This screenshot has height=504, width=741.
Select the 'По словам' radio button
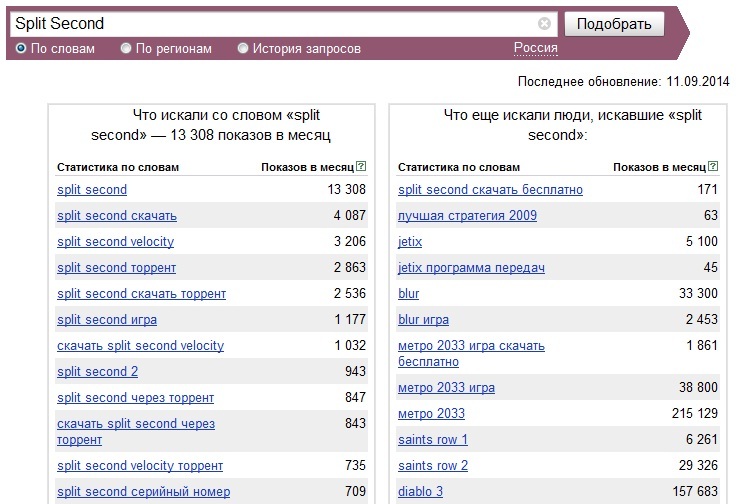[x=21, y=48]
